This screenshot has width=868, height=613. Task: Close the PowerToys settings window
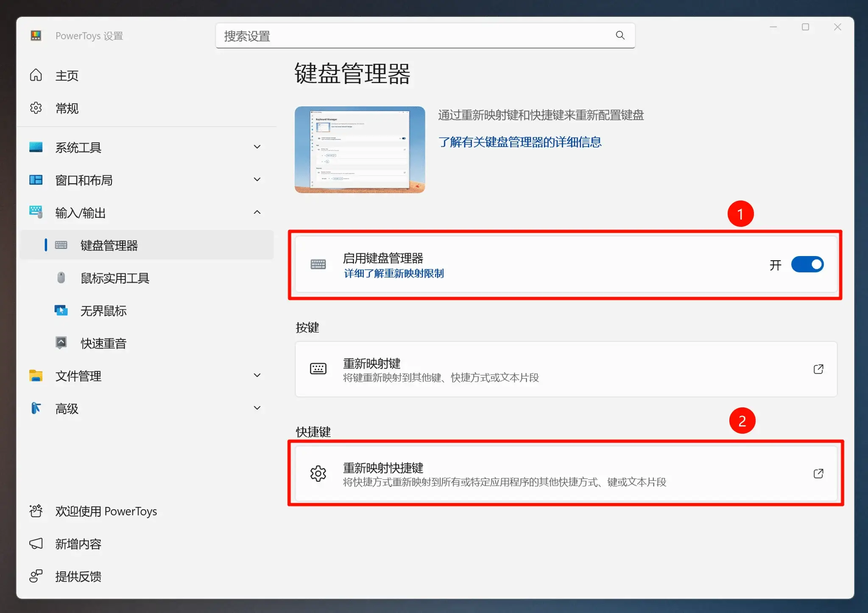click(837, 27)
